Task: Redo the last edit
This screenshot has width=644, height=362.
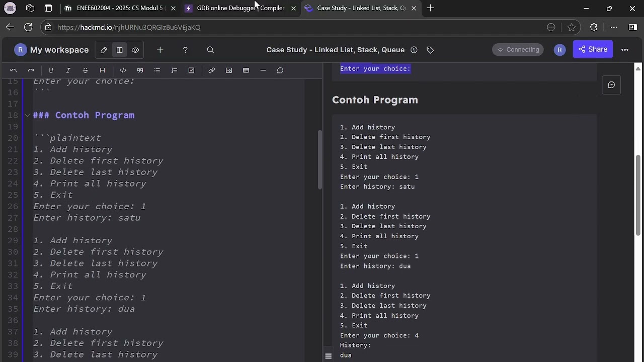Action: click(31, 70)
